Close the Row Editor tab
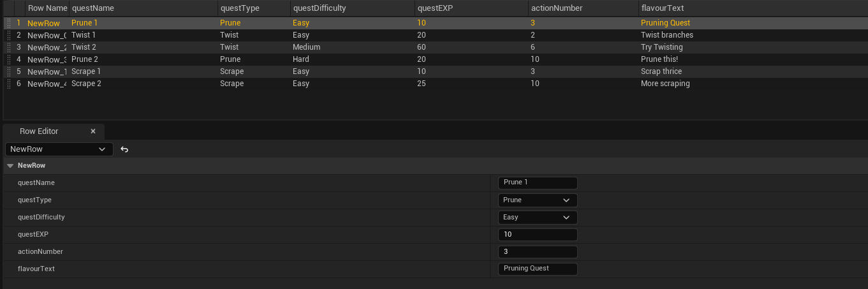The width and height of the screenshot is (868, 289). click(x=93, y=131)
